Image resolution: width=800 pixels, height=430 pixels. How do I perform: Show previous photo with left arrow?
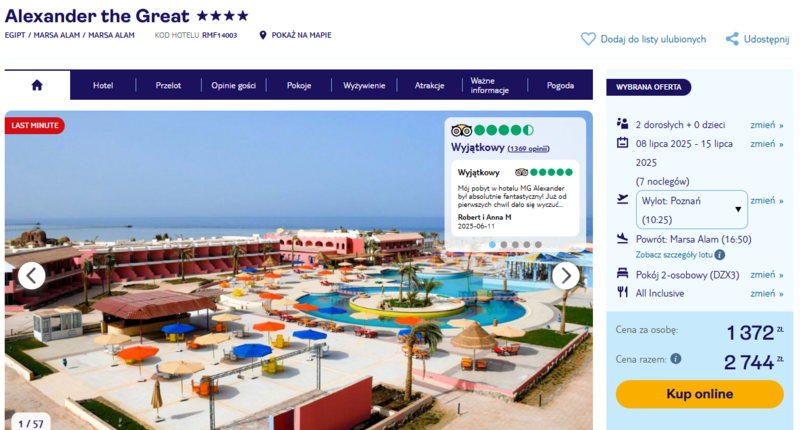[32, 276]
